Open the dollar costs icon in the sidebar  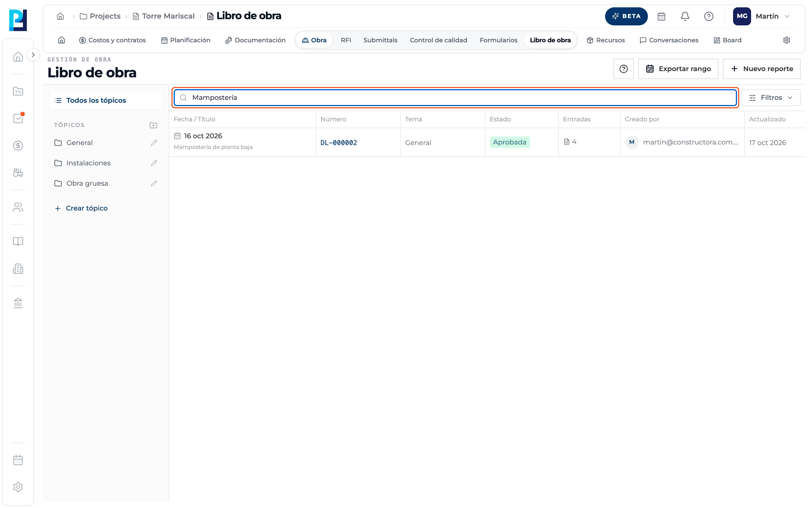tap(18, 145)
